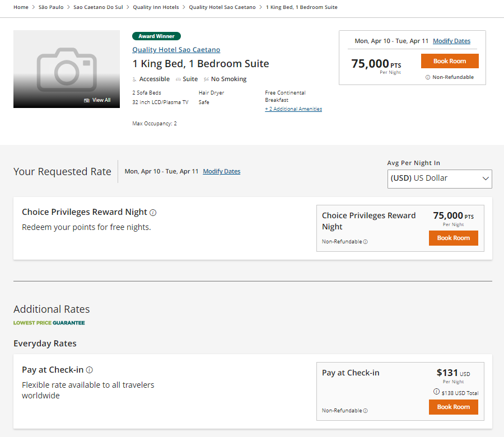Open the USD US Dollar currency dropdown

(x=440, y=179)
